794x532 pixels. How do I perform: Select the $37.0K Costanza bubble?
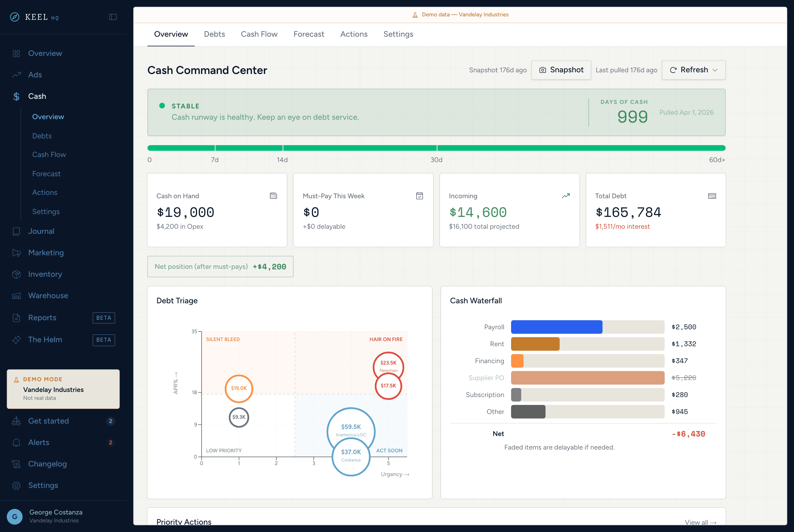(351, 456)
